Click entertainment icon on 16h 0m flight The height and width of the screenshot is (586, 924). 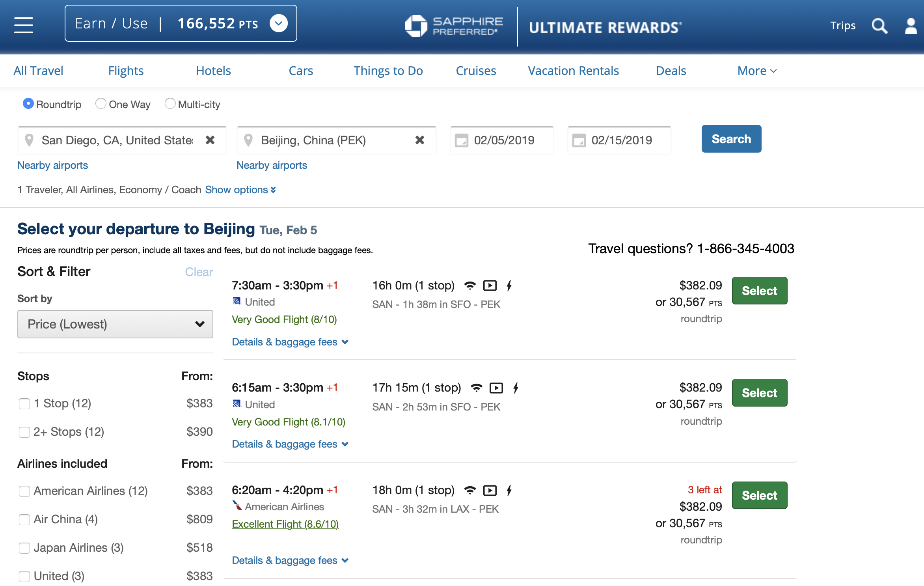pos(490,286)
